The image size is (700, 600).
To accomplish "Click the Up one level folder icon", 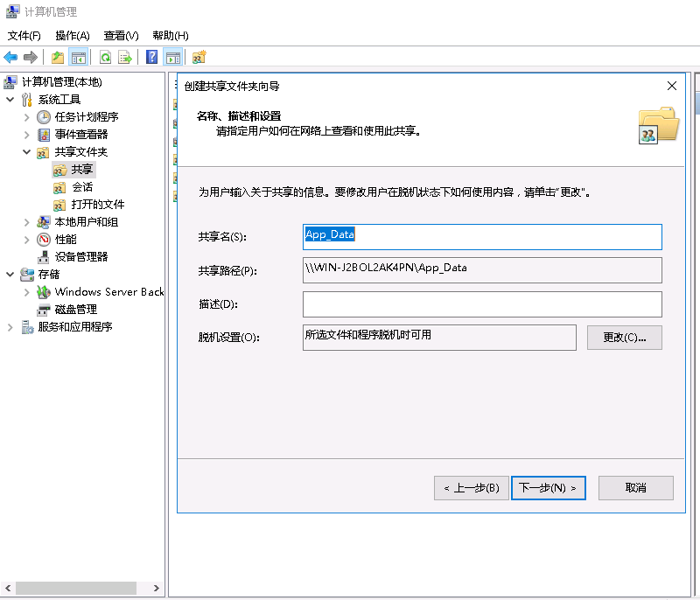I will coord(58,58).
